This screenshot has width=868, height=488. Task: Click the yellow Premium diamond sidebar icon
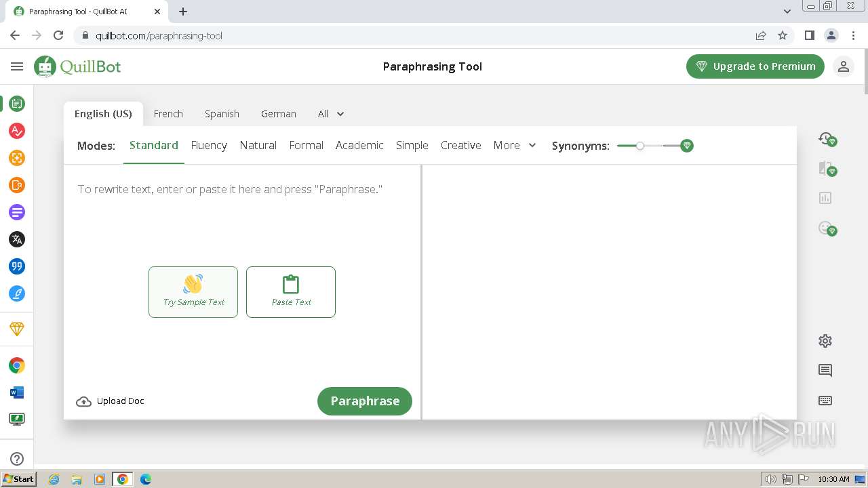(17, 329)
